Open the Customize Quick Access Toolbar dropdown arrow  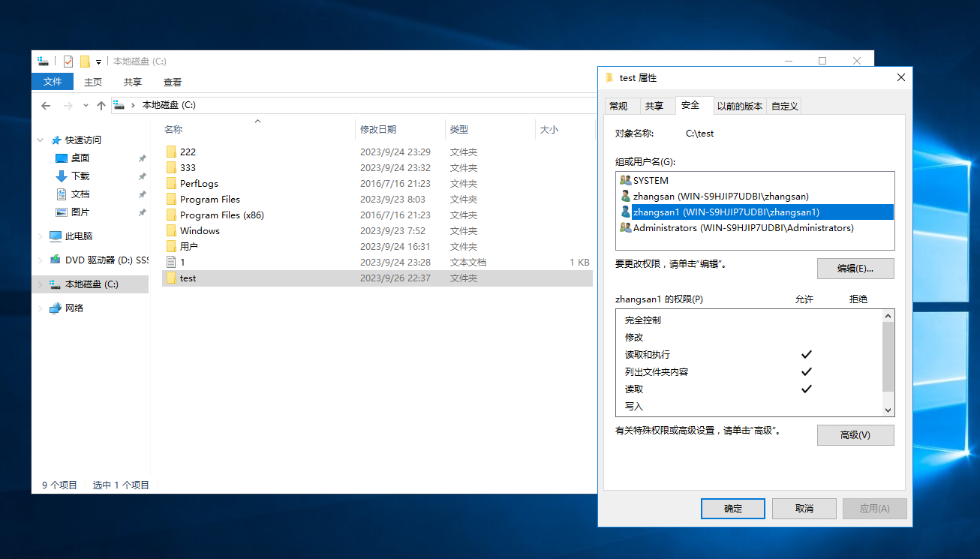click(98, 62)
